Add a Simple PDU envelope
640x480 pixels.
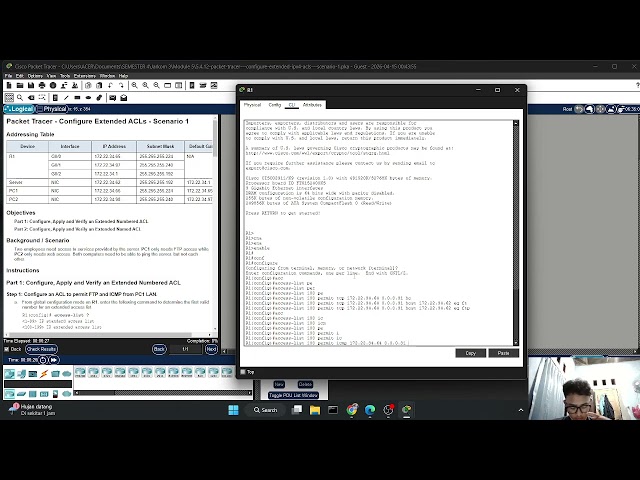pos(112,98)
